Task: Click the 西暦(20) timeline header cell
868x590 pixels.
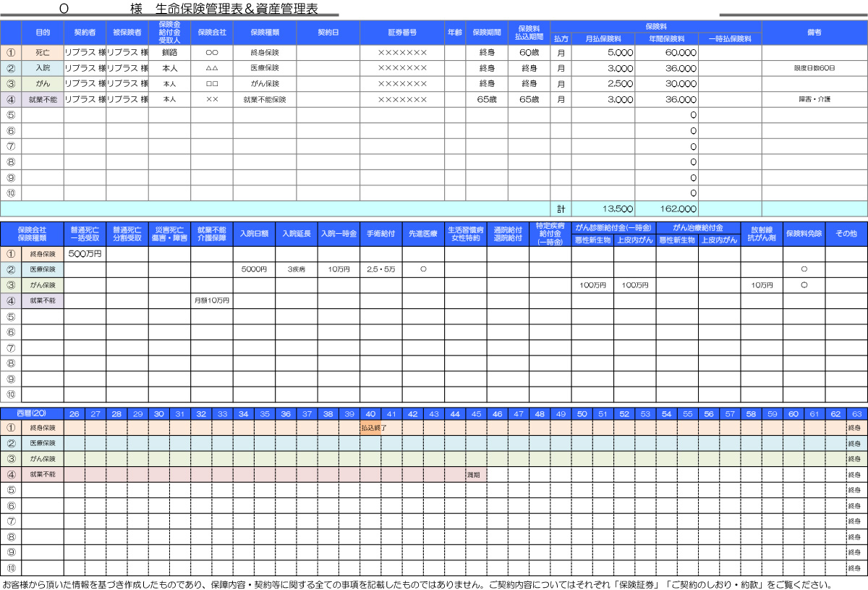Action: [32, 413]
